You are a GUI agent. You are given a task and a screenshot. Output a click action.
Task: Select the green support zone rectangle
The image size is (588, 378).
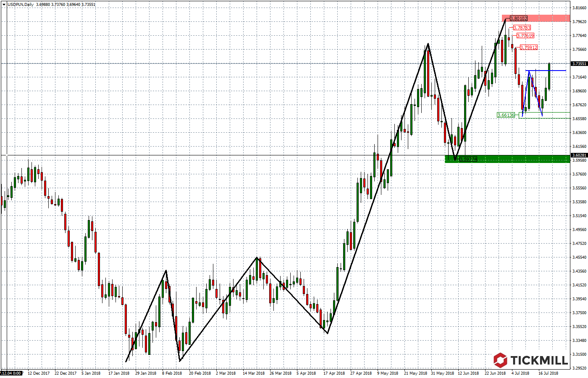pyautogui.click(x=507, y=159)
